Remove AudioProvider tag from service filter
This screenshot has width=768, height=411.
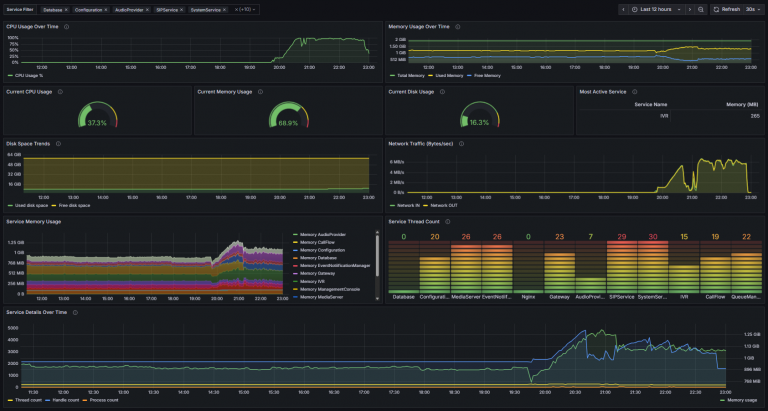[x=147, y=10]
